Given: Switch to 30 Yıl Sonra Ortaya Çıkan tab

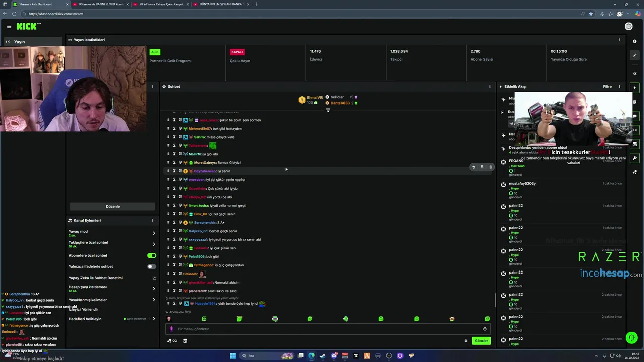Looking at the screenshot, I should click(x=161, y=4).
